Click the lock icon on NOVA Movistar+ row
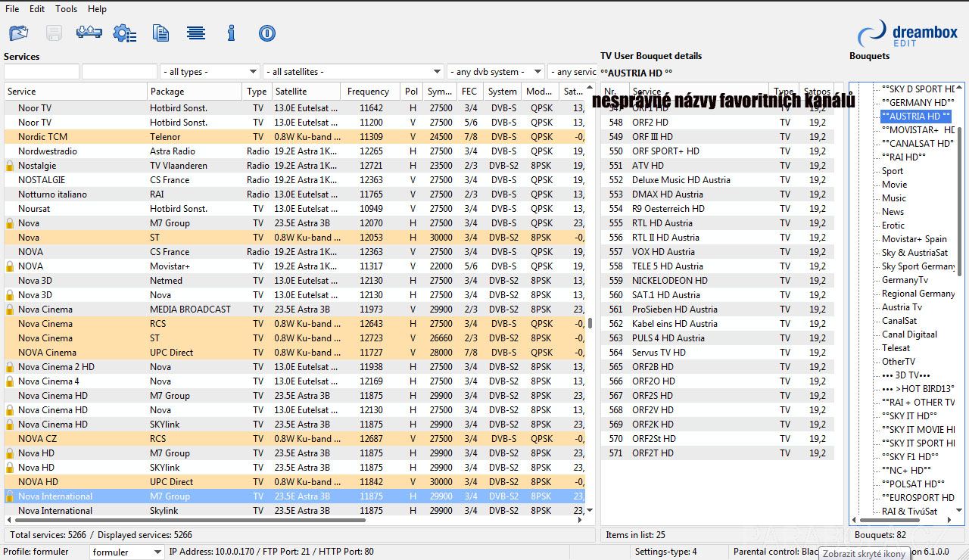969x560 pixels. click(x=10, y=266)
